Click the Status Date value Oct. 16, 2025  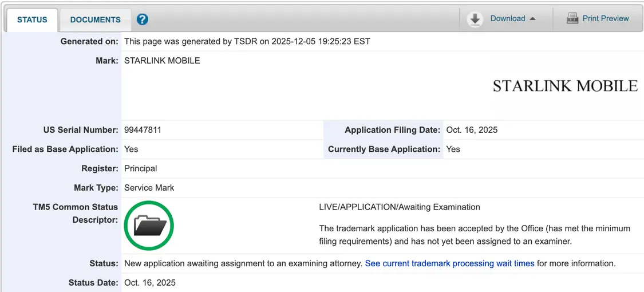coord(150,282)
